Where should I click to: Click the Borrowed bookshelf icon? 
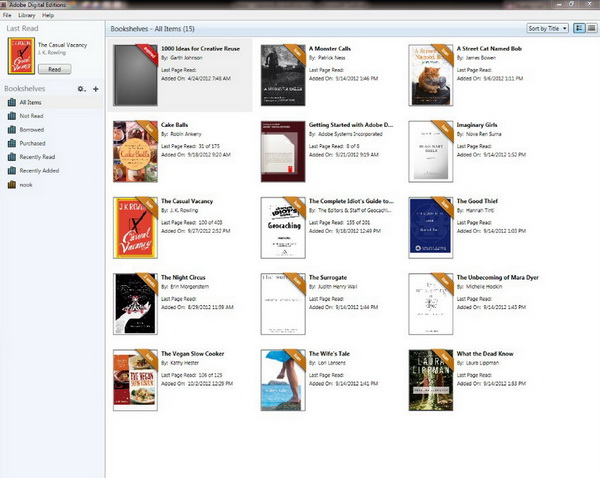pos(11,130)
